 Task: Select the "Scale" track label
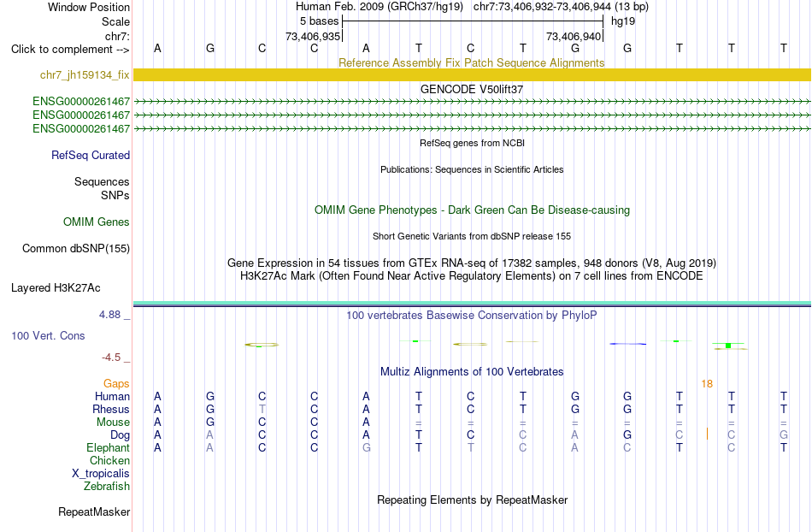coord(115,21)
